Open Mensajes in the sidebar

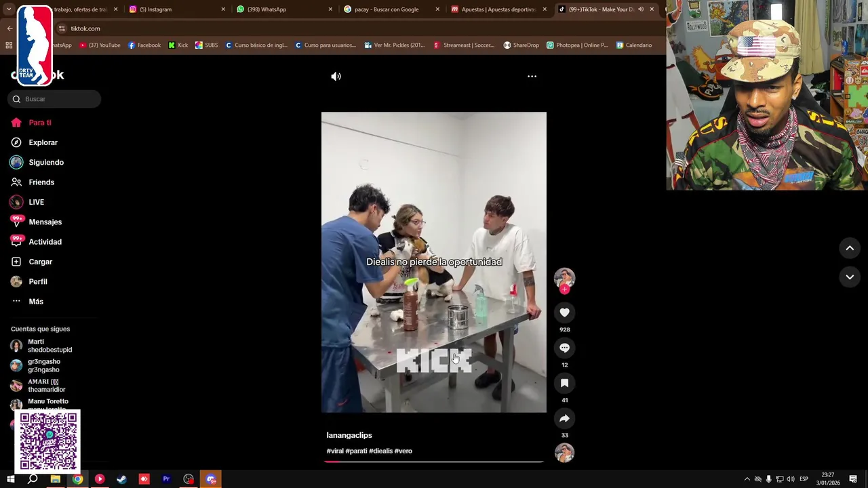pos(37,222)
